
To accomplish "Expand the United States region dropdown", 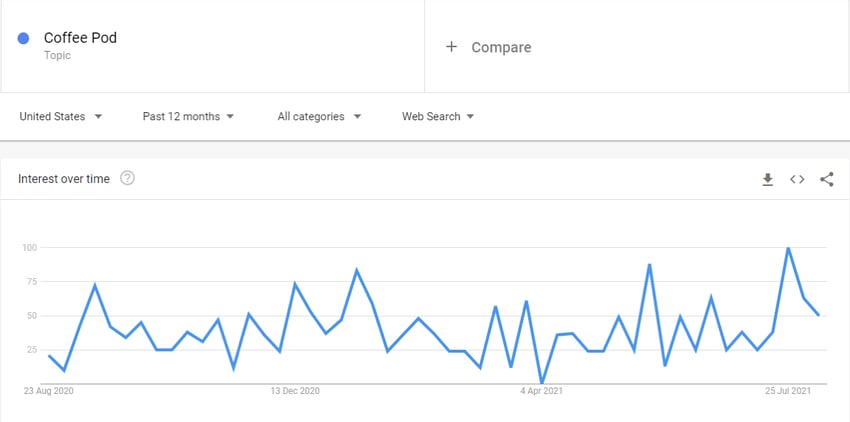I will click(61, 116).
